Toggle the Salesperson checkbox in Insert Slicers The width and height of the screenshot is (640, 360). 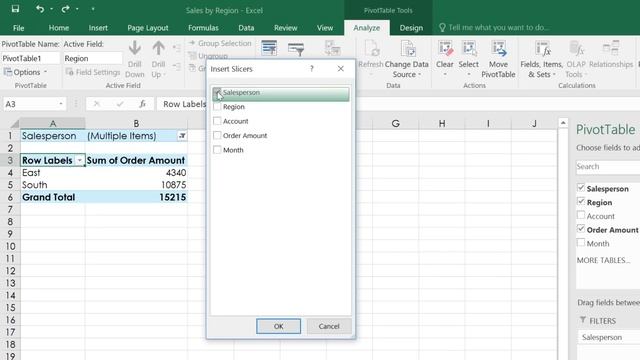(x=217, y=93)
